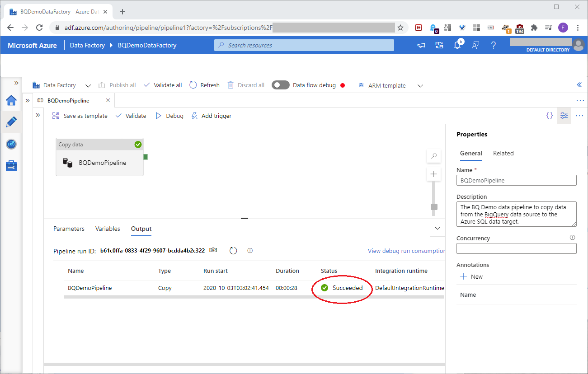588x374 pixels.
Task: Toggle the Properties pane icon
Action: click(x=564, y=116)
